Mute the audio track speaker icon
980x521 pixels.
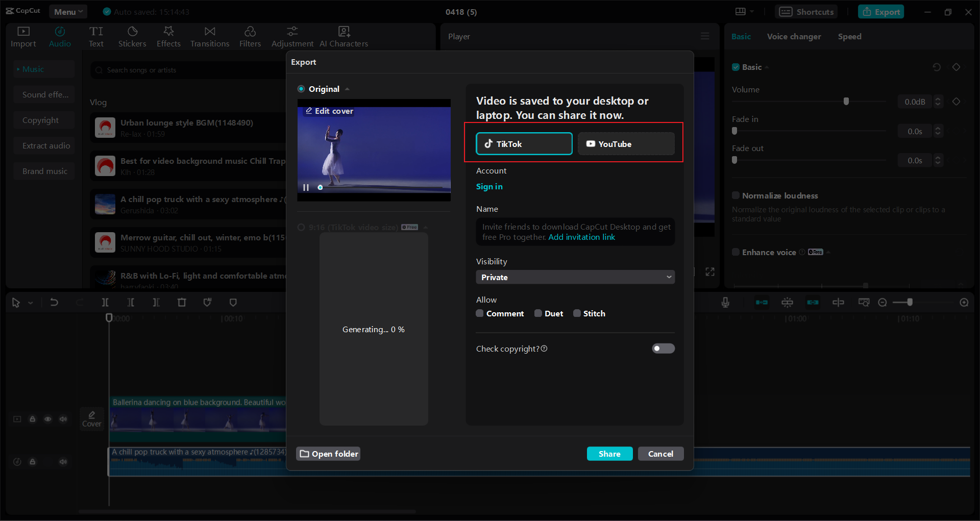(63, 462)
